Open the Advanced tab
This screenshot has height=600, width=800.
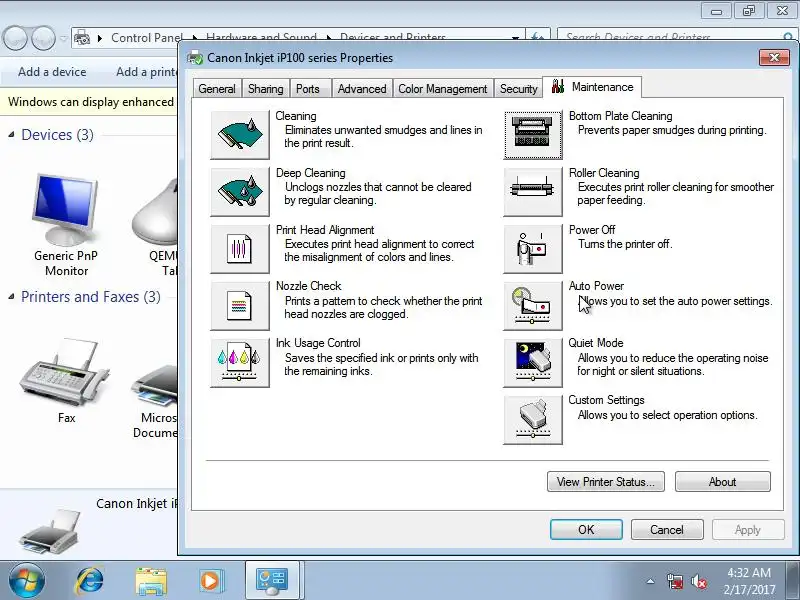[x=362, y=89]
